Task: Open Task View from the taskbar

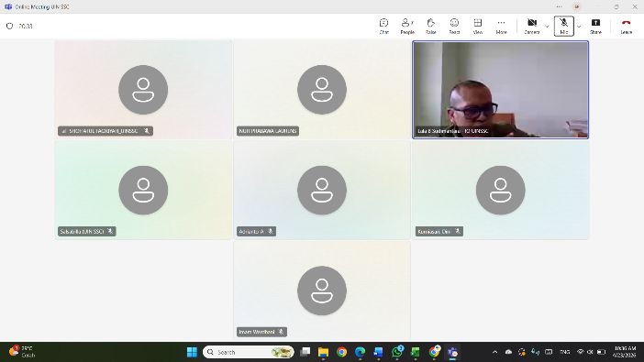Action: coord(305,352)
